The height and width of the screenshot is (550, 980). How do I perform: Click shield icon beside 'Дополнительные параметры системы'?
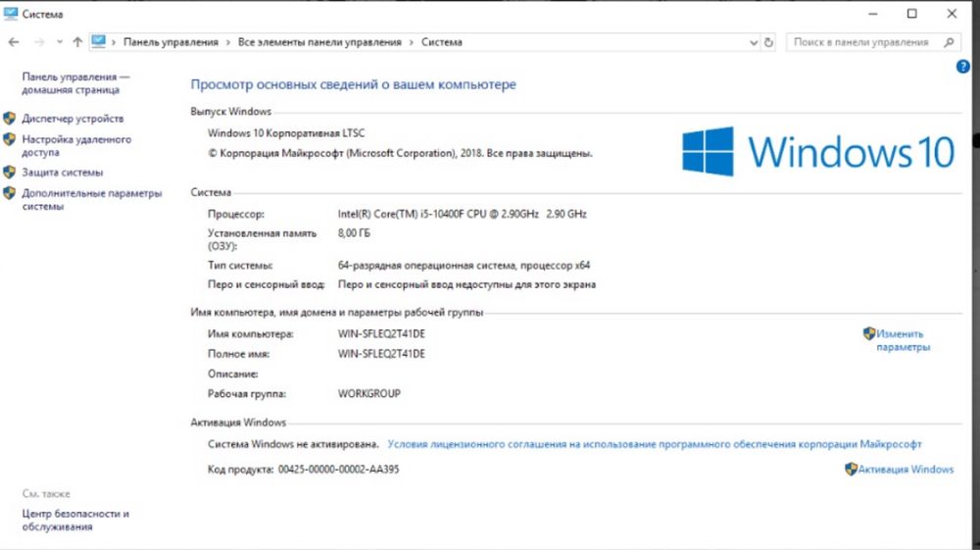tap(10, 193)
